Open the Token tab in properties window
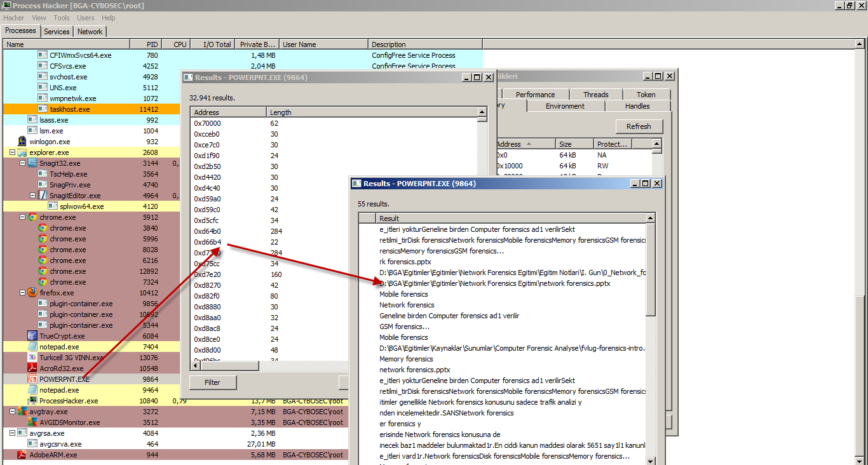 pos(646,95)
